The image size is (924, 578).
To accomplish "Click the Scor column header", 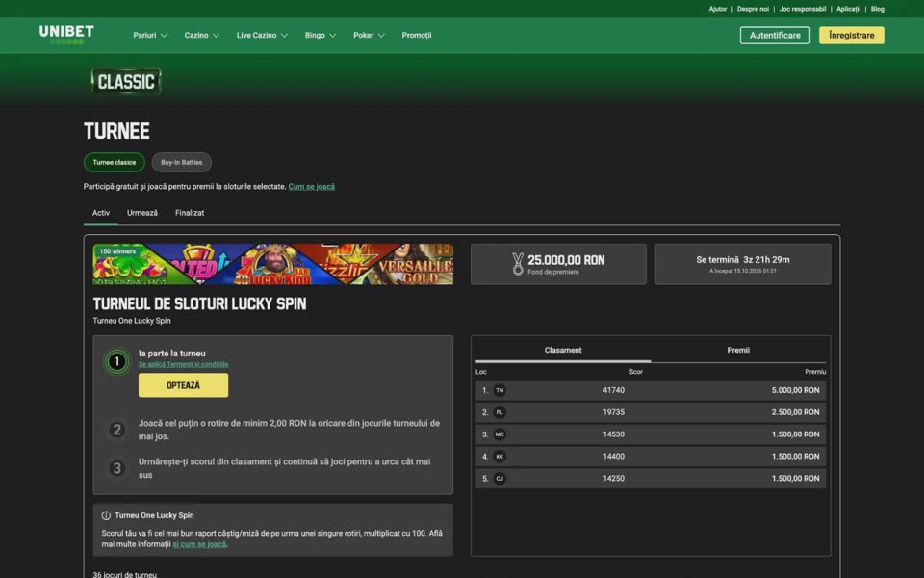I will click(x=636, y=372).
